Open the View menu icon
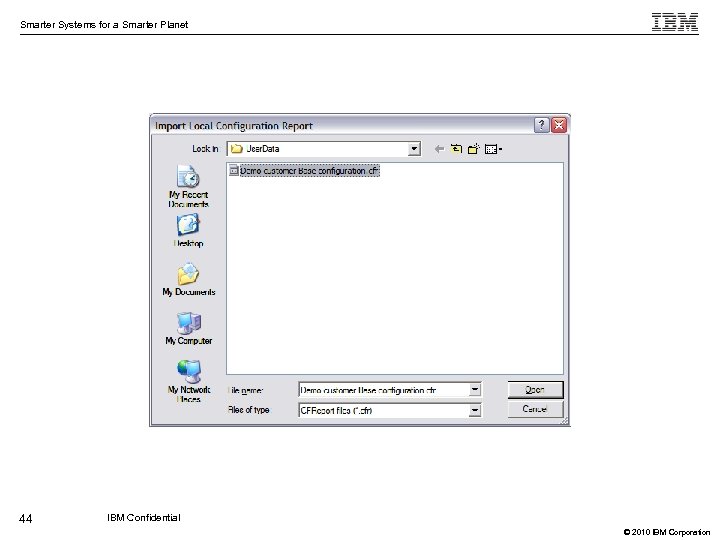The width and height of the screenshot is (720, 540). 493,149
